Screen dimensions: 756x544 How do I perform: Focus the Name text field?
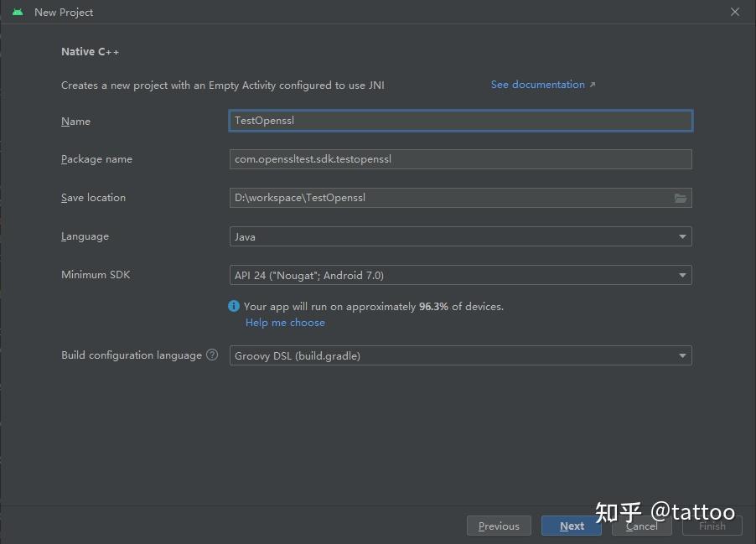click(460, 121)
